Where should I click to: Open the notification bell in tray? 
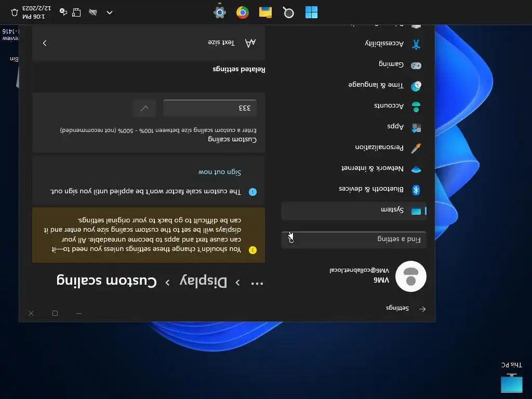click(x=14, y=12)
